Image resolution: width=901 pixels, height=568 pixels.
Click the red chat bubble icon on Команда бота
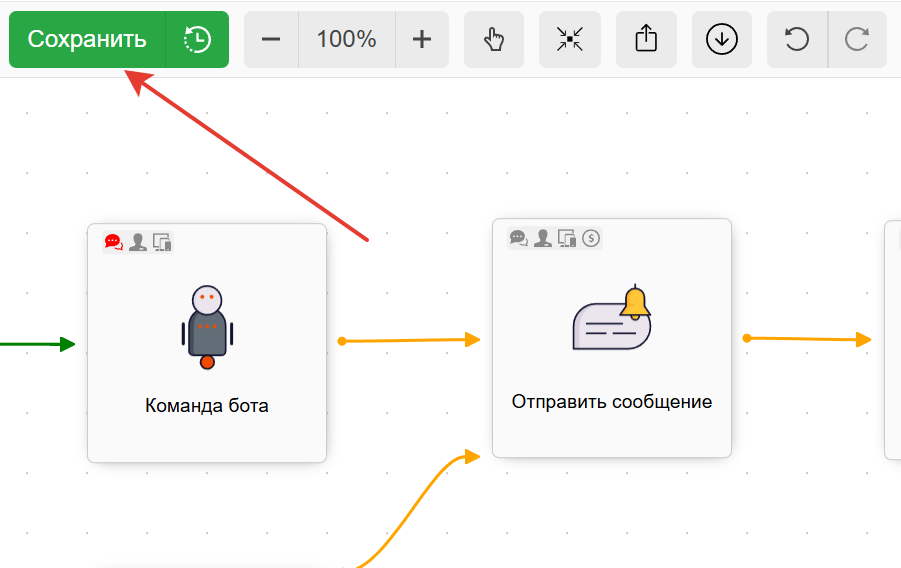point(113,242)
